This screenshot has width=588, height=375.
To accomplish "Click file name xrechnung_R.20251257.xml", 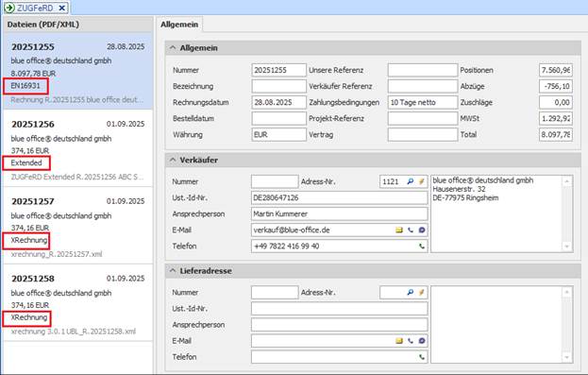I will click(57, 254).
